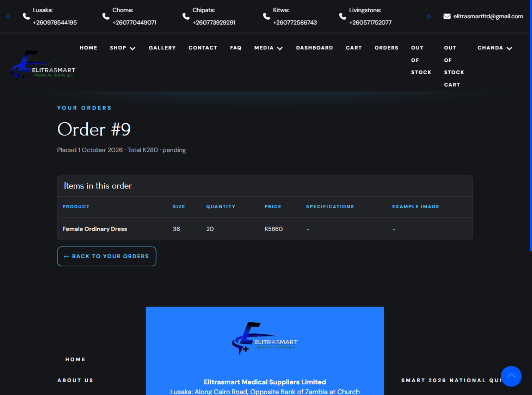This screenshot has height=395, width=532.
Task: Open the Contact page
Action: coord(203,48)
